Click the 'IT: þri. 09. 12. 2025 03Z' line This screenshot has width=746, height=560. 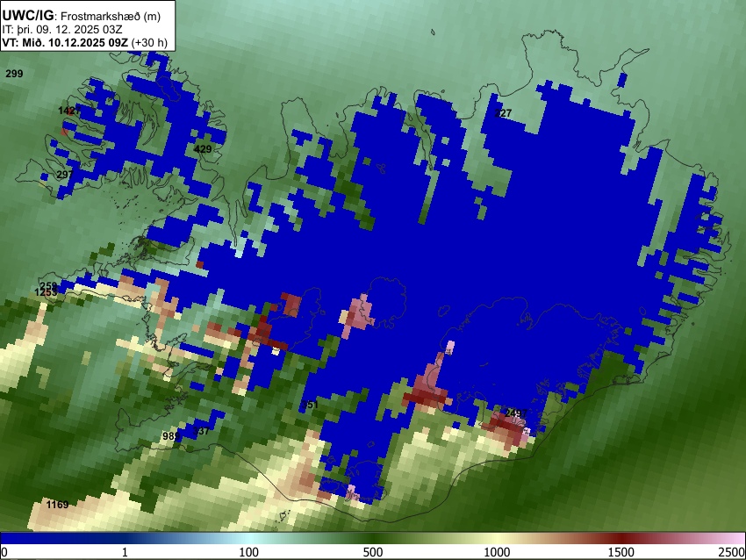tap(61, 30)
